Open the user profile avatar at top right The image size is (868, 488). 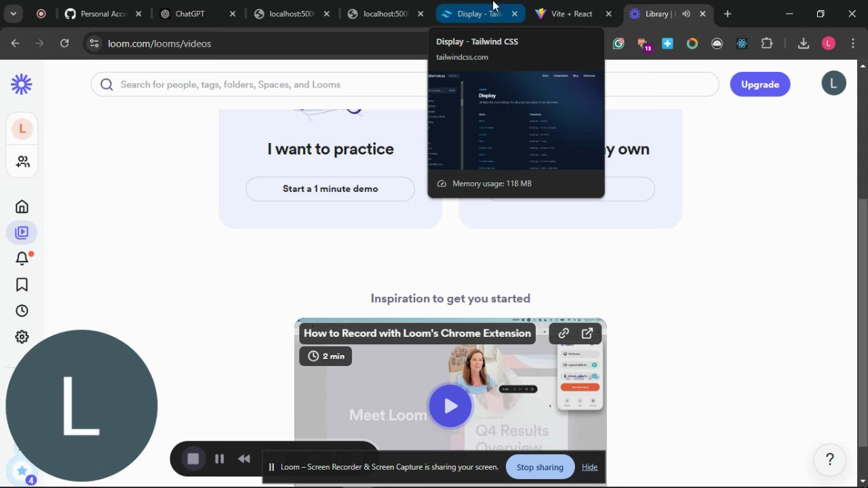tap(833, 83)
